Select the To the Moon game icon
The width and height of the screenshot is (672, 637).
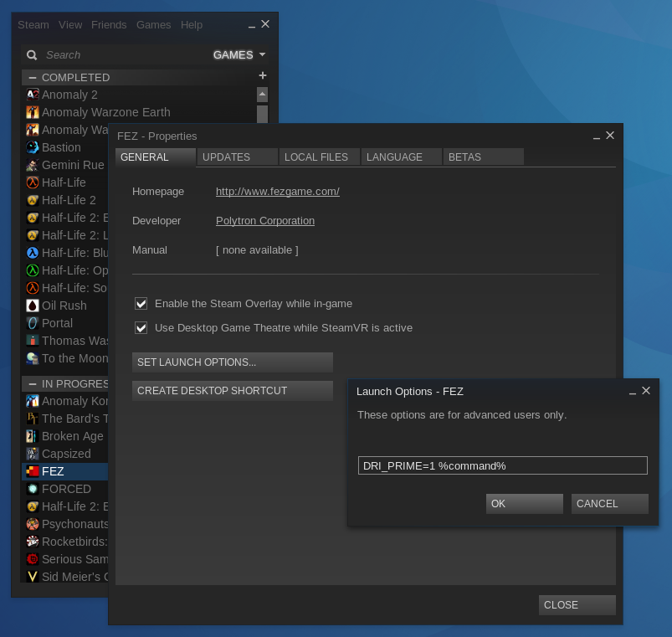pos(33,358)
